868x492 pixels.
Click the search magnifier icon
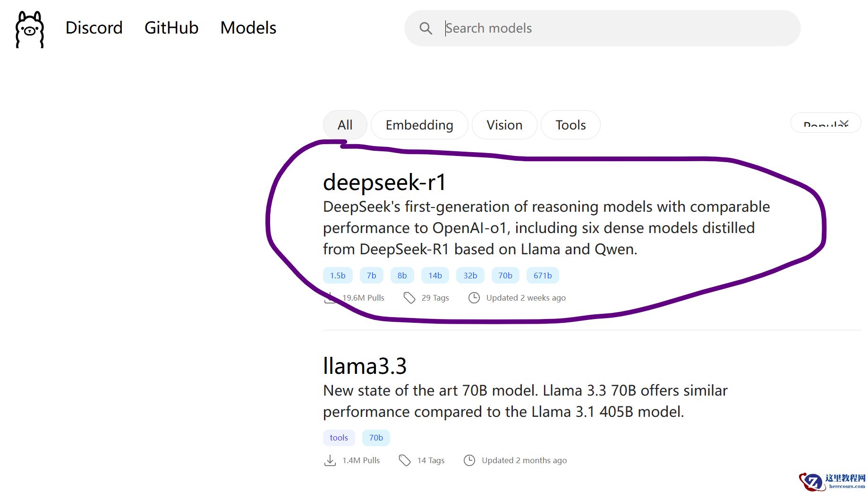coord(425,28)
